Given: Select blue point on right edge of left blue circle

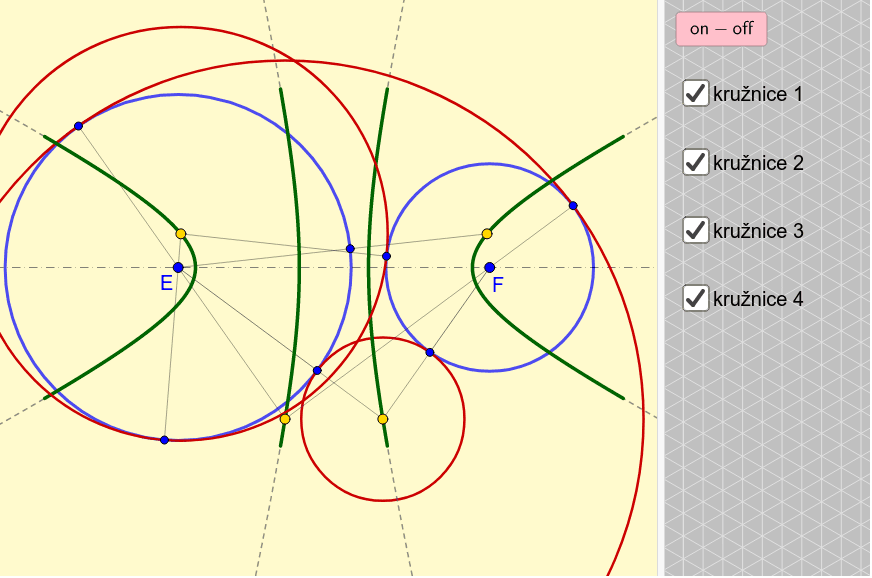Looking at the screenshot, I should pos(350,249).
